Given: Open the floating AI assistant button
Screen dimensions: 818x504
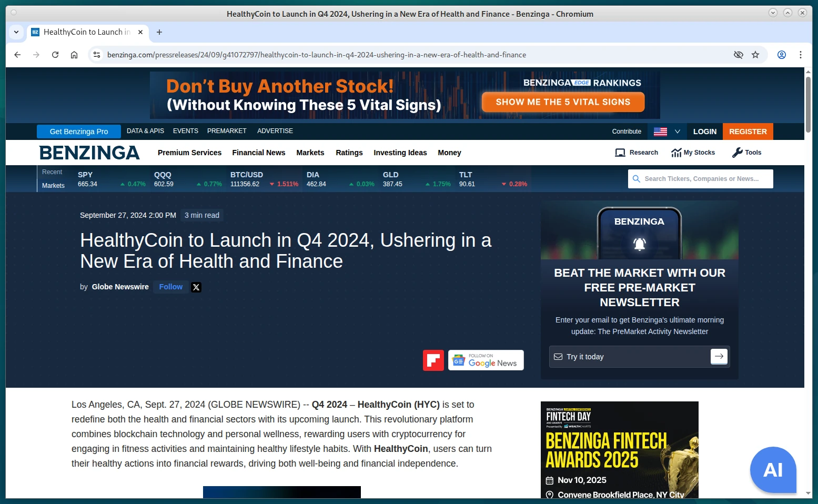Looking at the screenshot, I should pos(773,470).
